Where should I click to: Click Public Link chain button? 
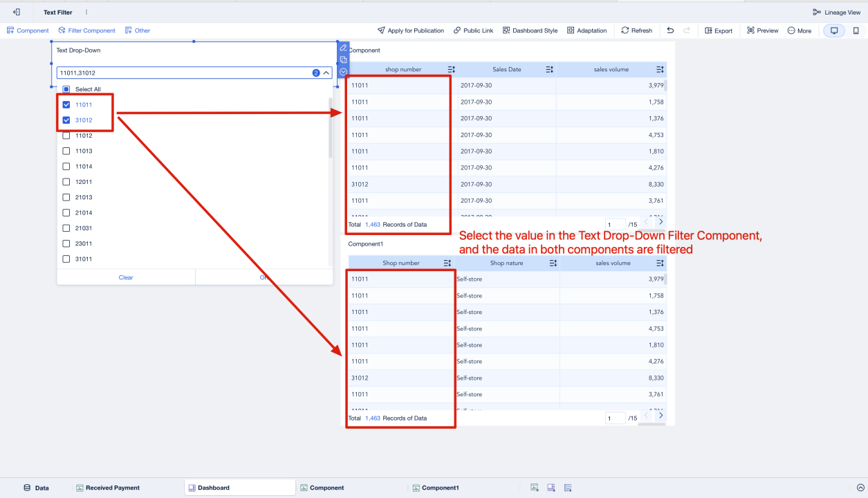474,30
